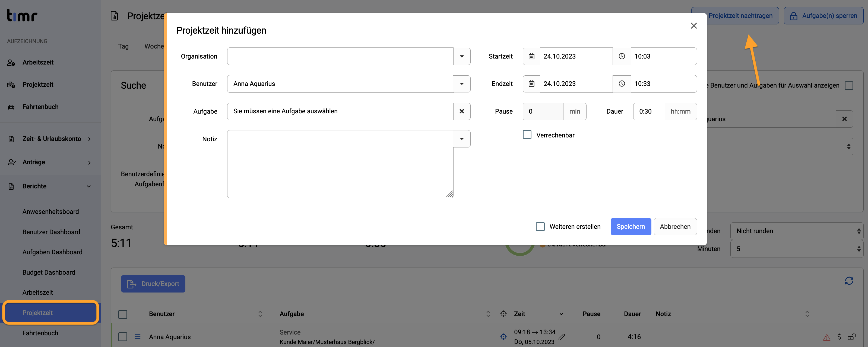
Task: Tick the checkbox for the Anna Aquarius row
Action: pos(123,337)
